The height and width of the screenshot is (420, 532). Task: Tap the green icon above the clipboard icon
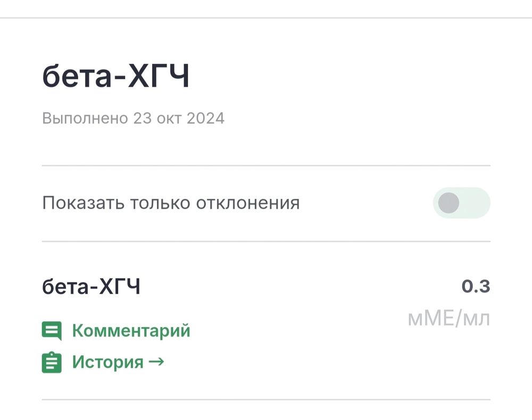[x=52, y=330]
